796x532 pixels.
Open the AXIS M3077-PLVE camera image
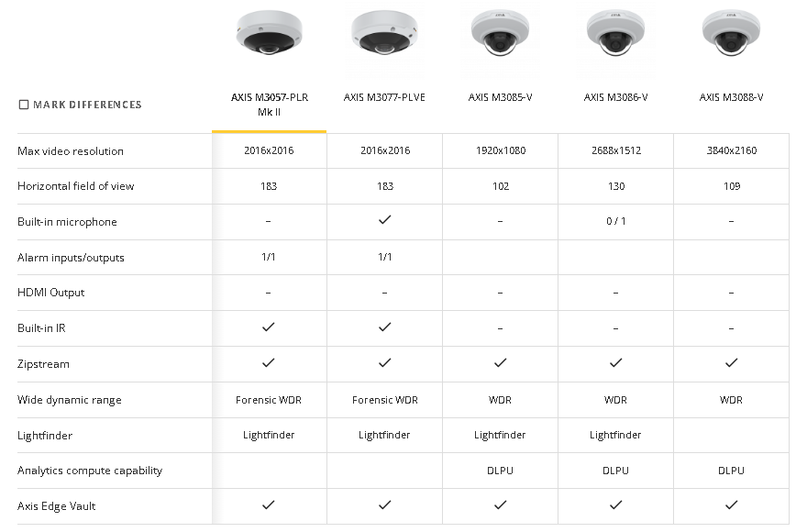click(x=385, y=32)
